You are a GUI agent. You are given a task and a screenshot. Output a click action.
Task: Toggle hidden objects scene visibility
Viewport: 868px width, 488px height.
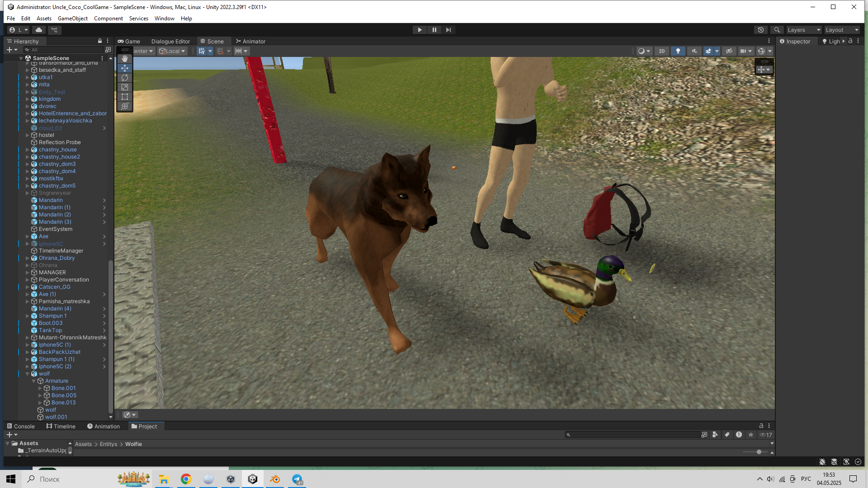pyautogui.click(x=729, y=51)
